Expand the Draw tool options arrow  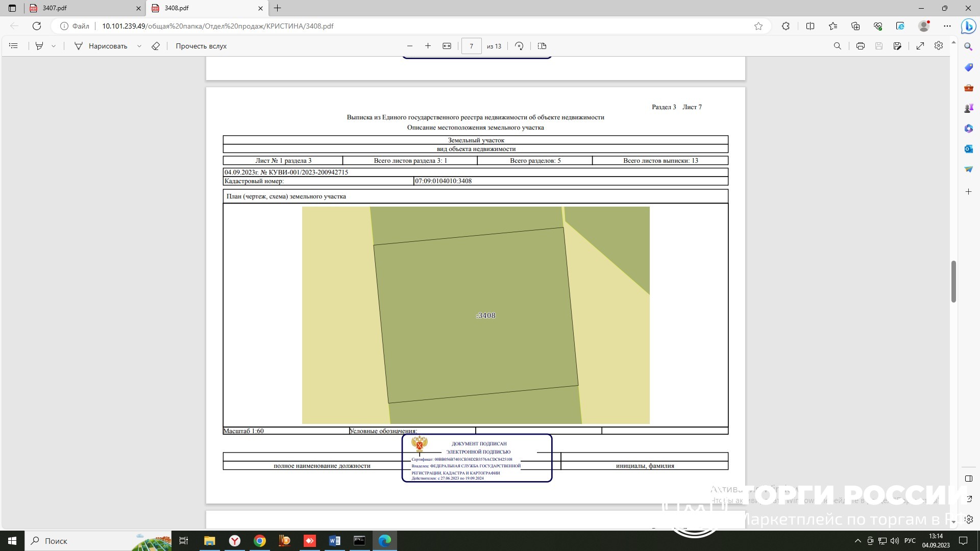(139, 46)
